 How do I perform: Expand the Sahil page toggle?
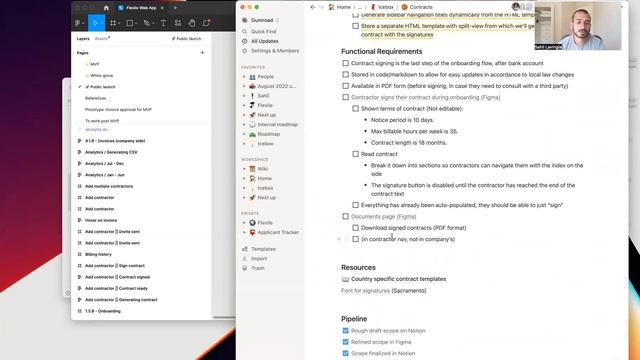[244, 96]
